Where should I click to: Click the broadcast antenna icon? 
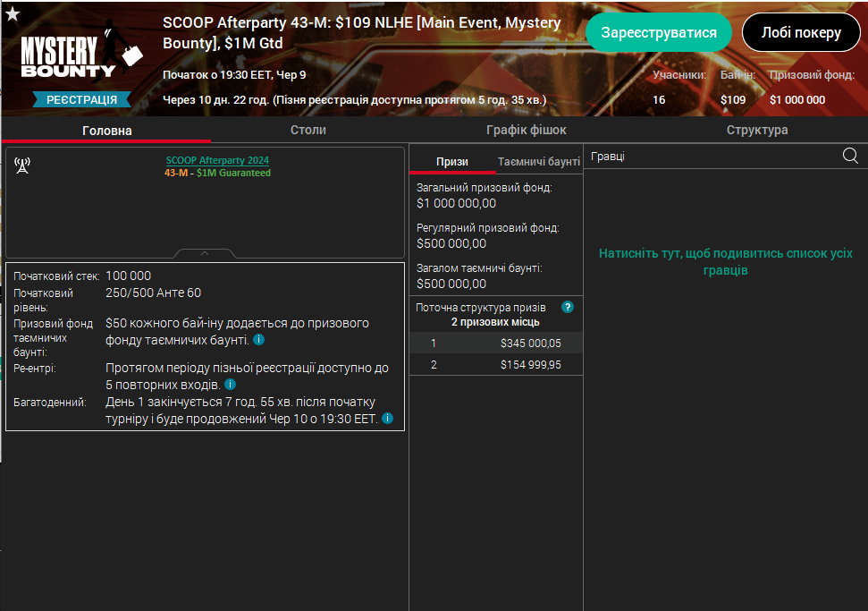point(22,165)
